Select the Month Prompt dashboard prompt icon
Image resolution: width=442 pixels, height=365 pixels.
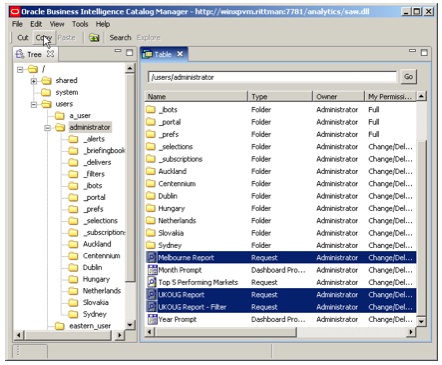[152, 270]
